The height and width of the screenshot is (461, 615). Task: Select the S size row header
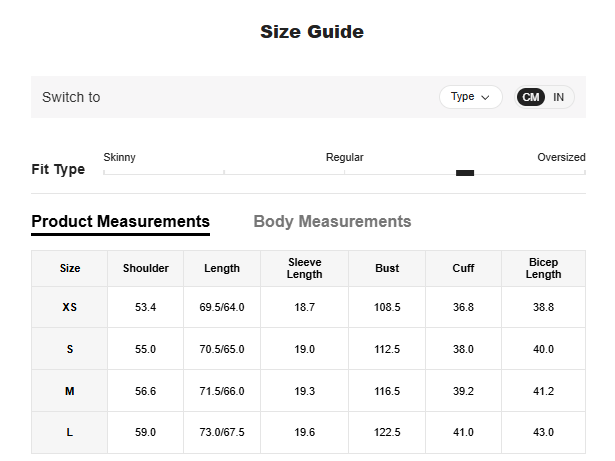click(70, 349)
